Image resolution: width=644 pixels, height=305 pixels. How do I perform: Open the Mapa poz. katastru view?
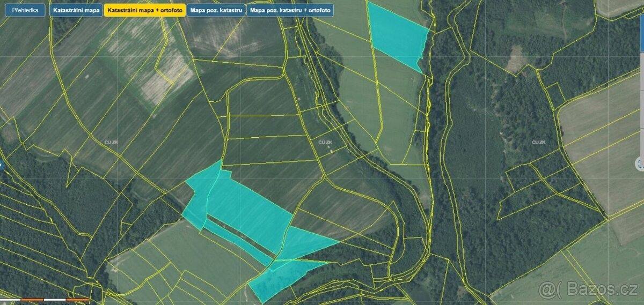pos(216,10)
